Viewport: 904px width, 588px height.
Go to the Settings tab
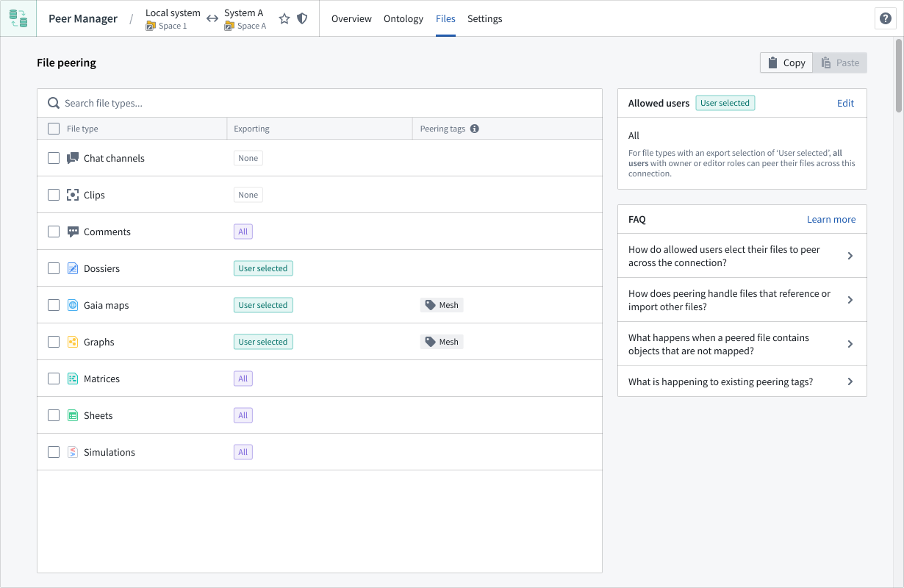tap(485, 18)
